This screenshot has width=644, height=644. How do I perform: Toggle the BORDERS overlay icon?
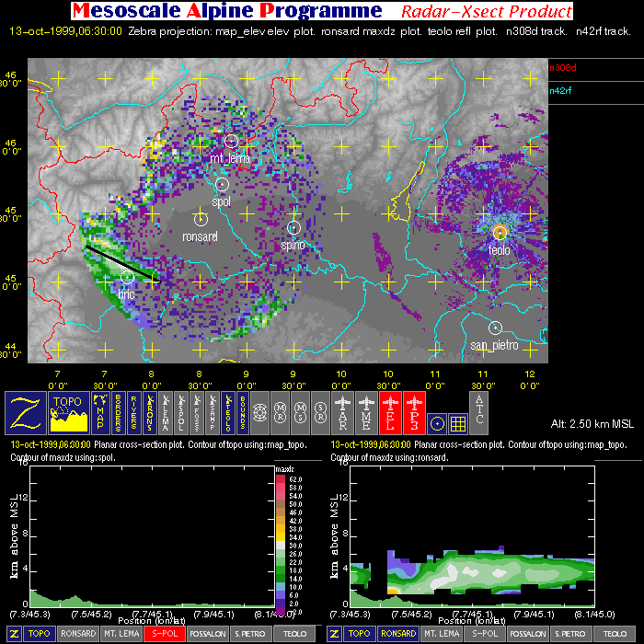pyautogui.click(x=121, y=411)
